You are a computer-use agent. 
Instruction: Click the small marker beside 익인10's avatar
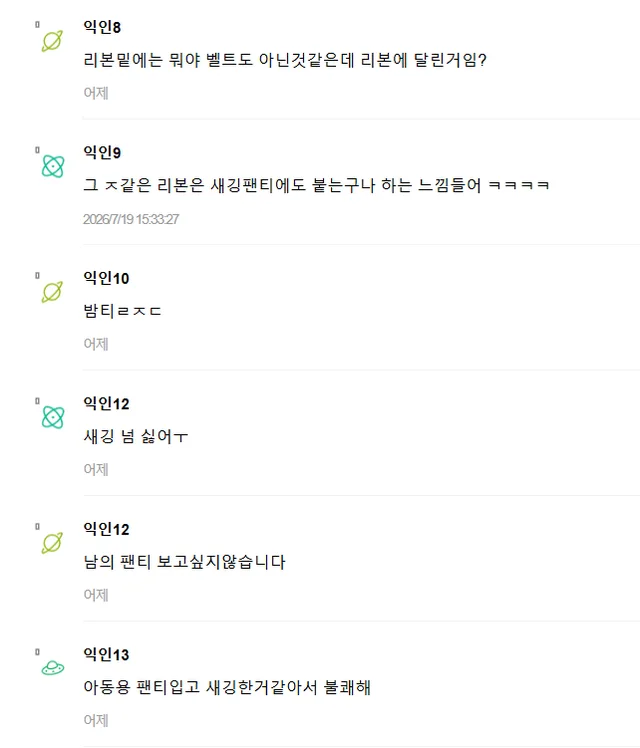click(37, 275)
